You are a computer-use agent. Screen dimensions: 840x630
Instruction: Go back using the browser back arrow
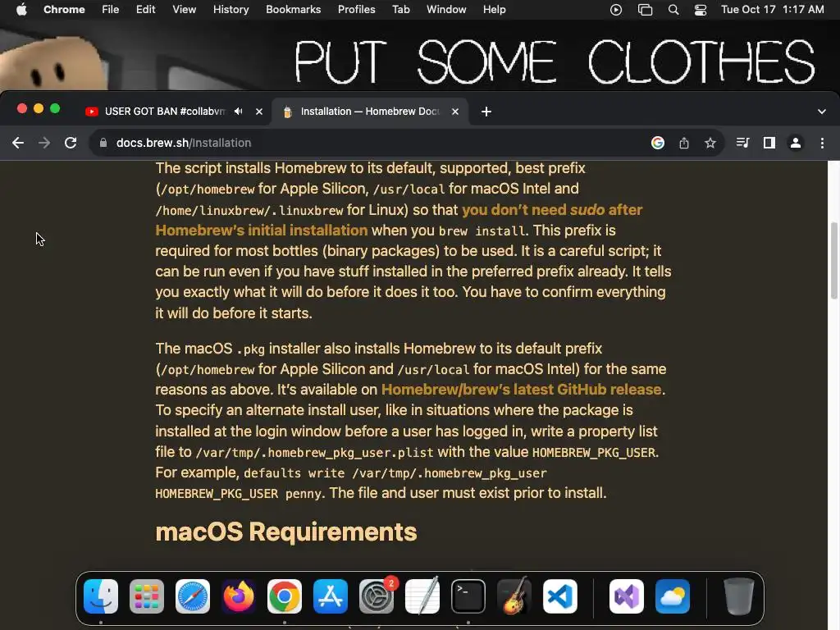(18, 143)
